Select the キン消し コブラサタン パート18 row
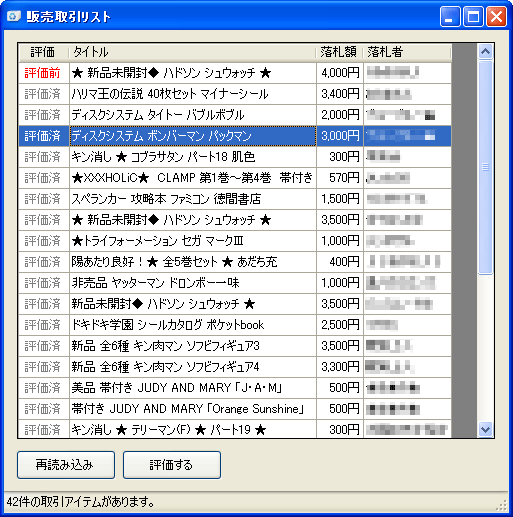 tap(235, 157)
